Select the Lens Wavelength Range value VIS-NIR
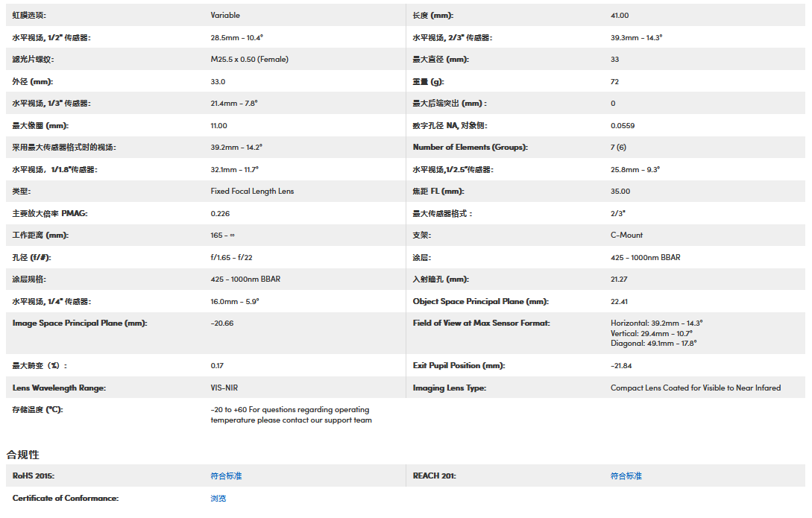This screenshot has height=518, width=812. pos(224,388)
